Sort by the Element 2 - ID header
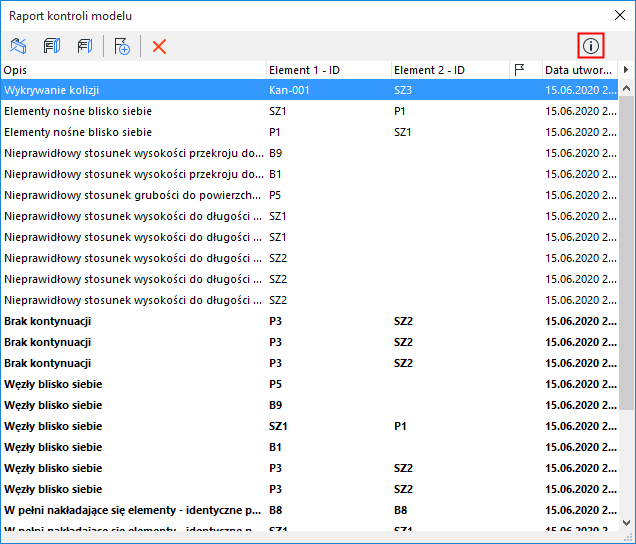This screenshot has height=544, width=636. pos(450,70)
